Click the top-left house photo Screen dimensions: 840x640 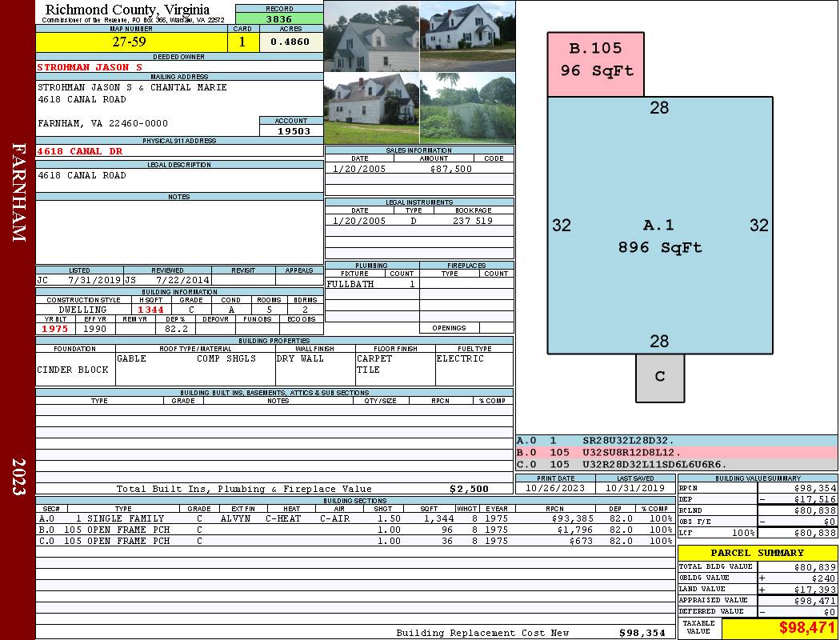coord(371,36)
